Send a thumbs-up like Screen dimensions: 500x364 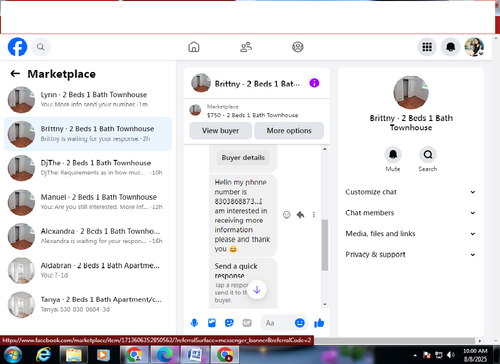click(319, 323)
